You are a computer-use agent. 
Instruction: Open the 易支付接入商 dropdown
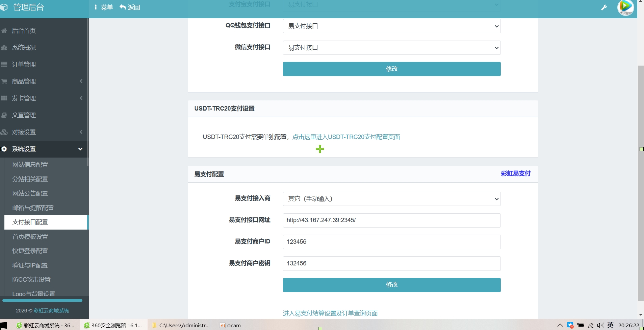392,199
